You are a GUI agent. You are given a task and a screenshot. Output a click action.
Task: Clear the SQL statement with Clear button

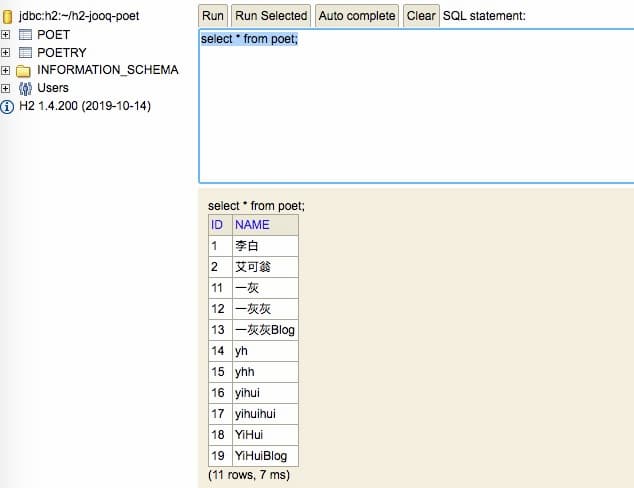421,16
